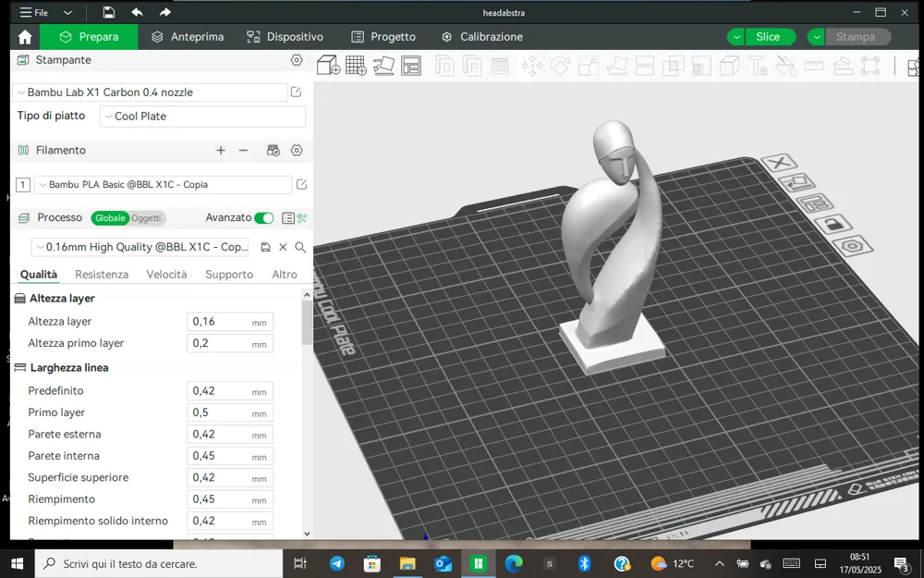Click the Add Cube toolbar icon

(x=328, y=65)
